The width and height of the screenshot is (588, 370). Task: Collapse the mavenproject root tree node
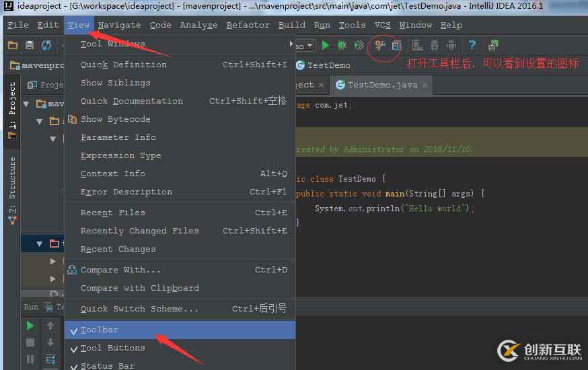tap(26, 104)
